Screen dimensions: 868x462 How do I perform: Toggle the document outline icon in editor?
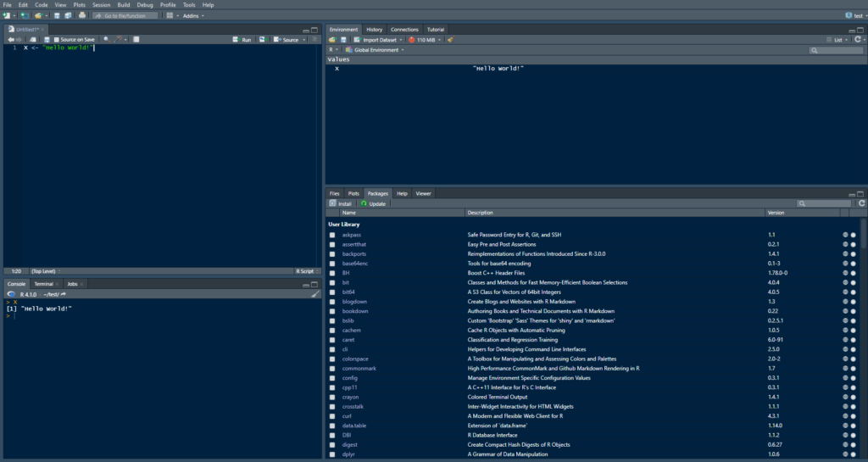tap(315, 40)
